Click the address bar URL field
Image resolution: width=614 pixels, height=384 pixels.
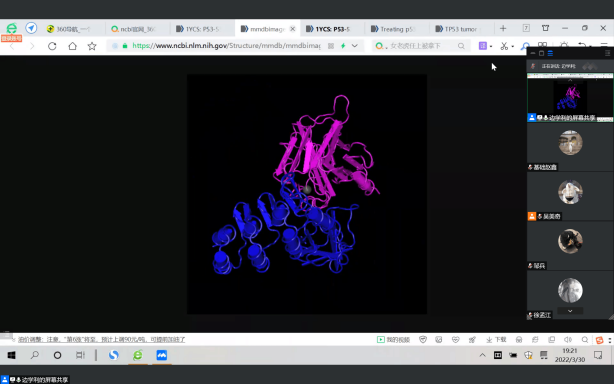[226, 46]
